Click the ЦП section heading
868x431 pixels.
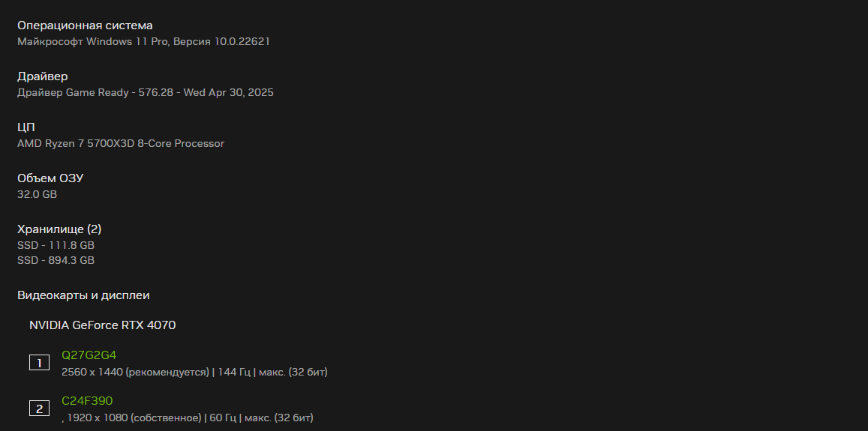(x=26, y=127)
